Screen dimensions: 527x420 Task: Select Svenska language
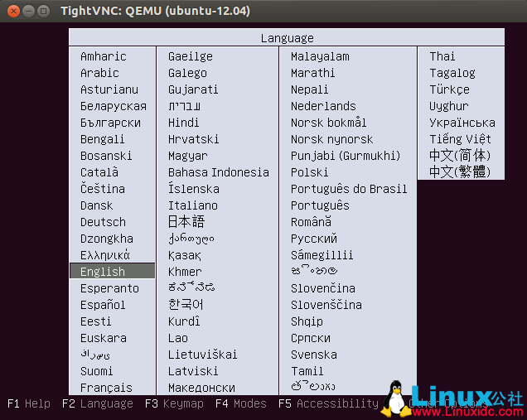314,355
